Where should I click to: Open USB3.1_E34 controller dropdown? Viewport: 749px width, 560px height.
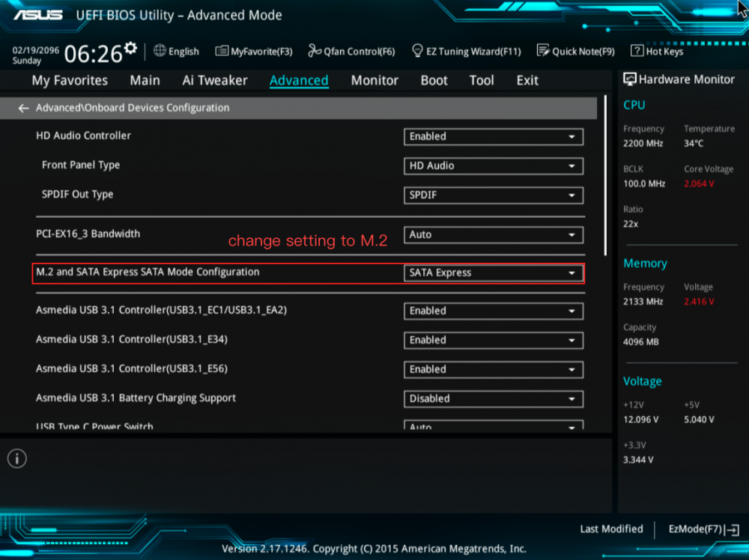(494, 341)
